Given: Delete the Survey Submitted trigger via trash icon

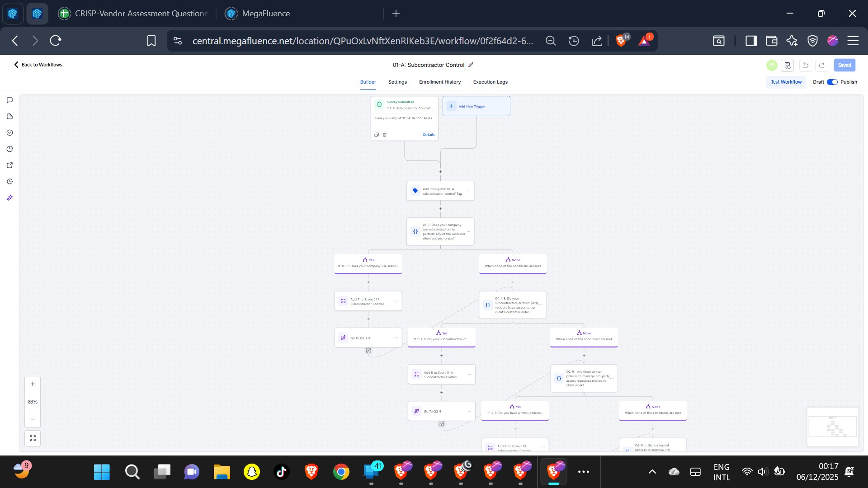Looking at the screenshot, I should 385,135.
